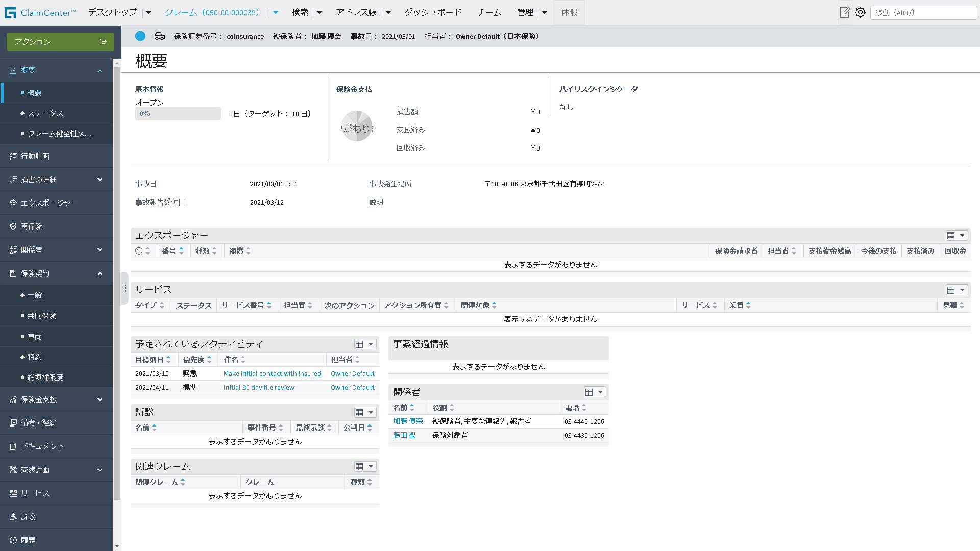Click the car icon in claim info bar
Viewport: 980px width, 551px height.
coord(160,36)
